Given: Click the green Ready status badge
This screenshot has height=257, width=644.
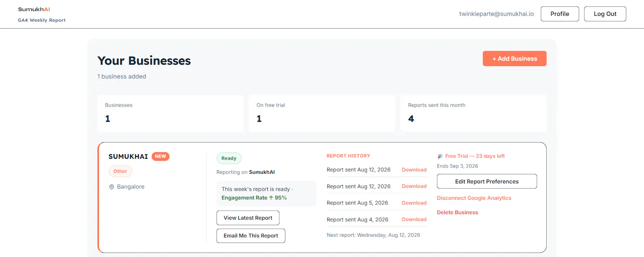Looking at the screenshot, I should (x=229, y=158).
